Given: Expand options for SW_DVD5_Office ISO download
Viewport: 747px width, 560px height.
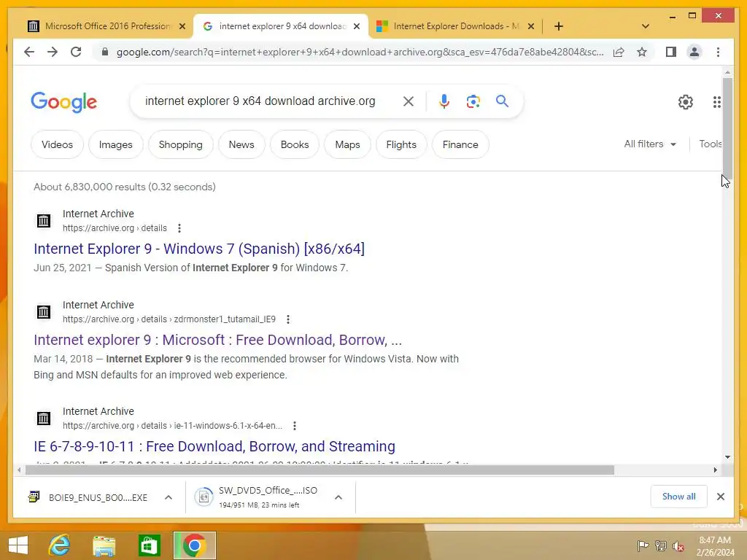Looking at the screenshot, I should coord(338,497).
